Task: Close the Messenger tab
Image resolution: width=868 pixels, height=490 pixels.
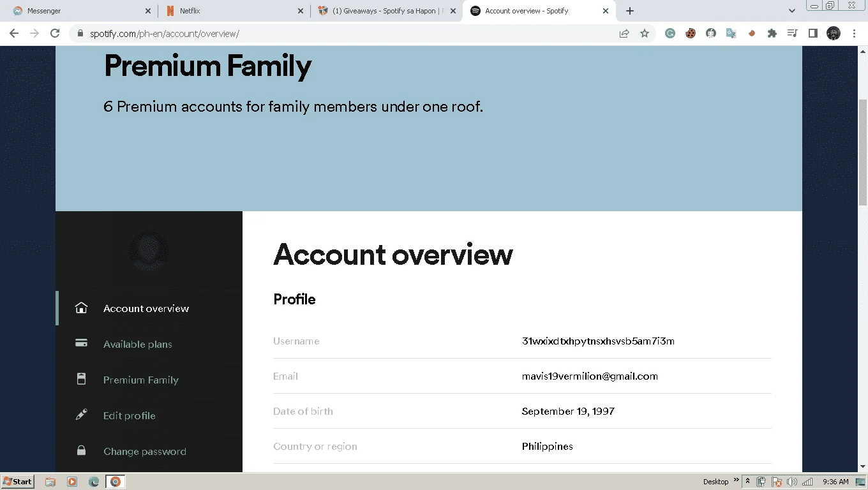Action: click(x=148, y=11)
